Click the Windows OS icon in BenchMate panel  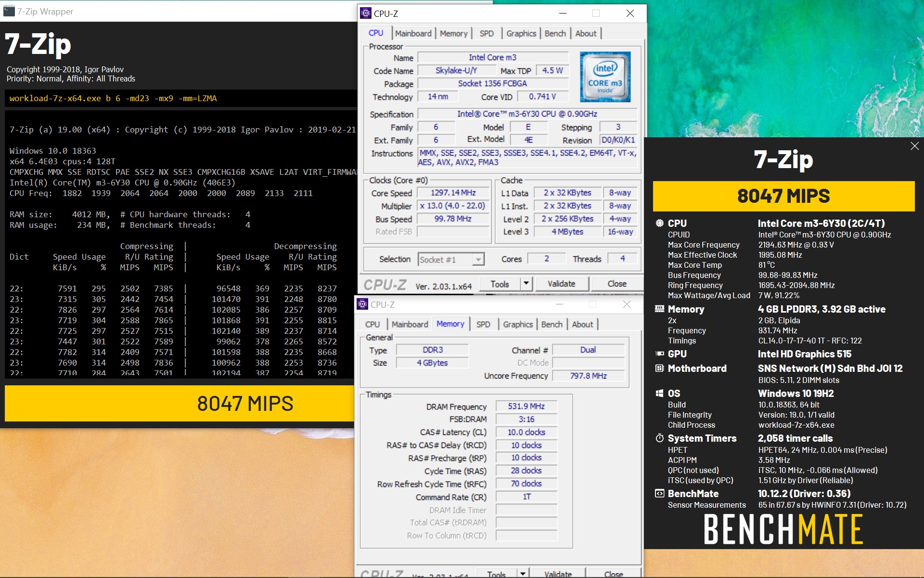coord(659,393)
